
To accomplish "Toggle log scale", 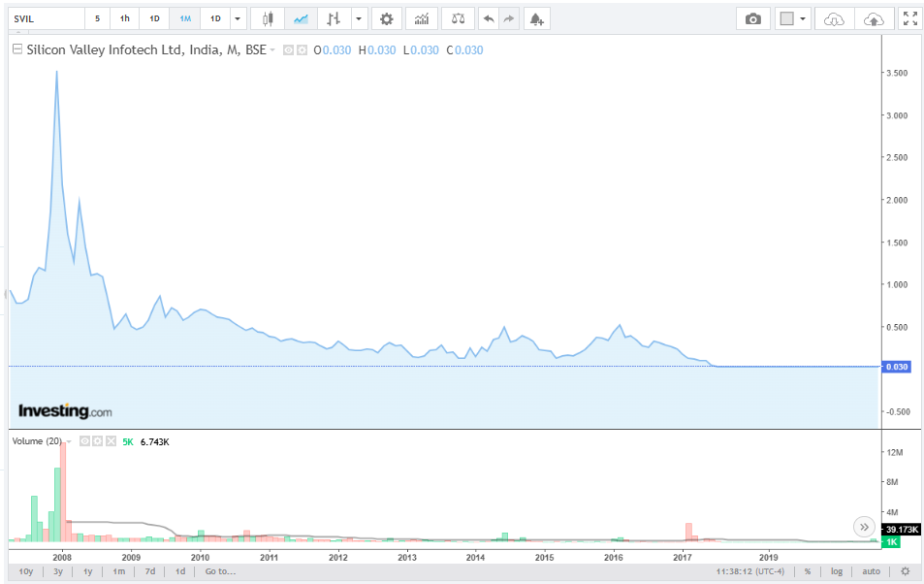I will (836, 571).
